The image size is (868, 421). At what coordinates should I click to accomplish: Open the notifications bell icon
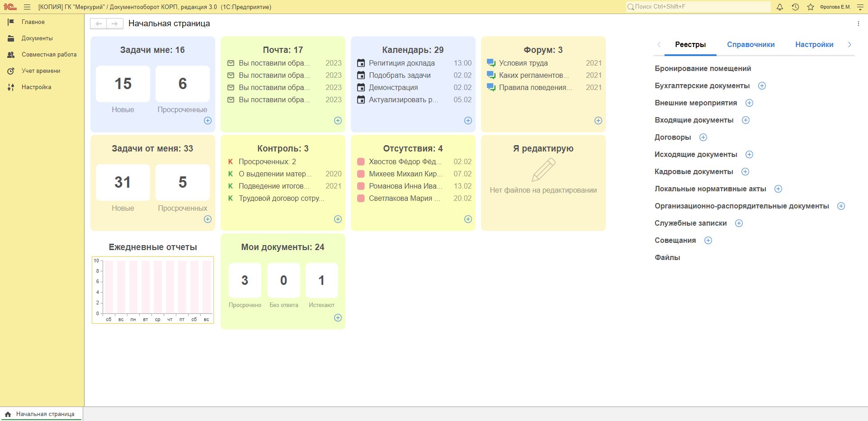coord(780,7)
